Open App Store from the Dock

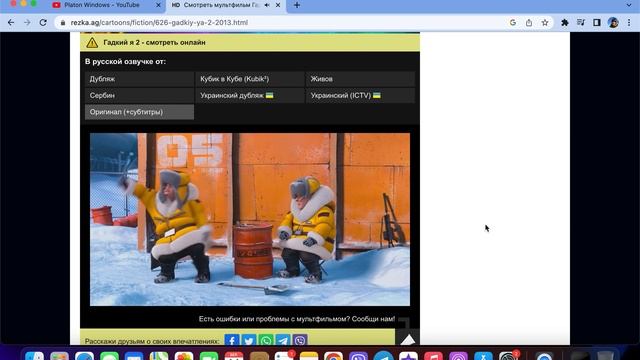pyautogui.click(x=483, y=356)
